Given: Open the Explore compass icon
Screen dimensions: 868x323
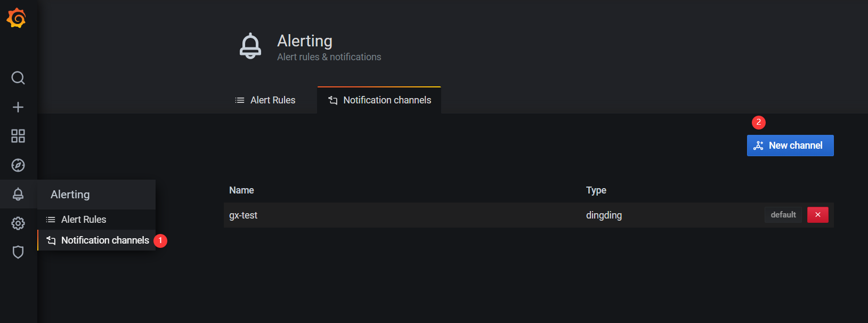Looking at the screenshot, I should [18, 165].
